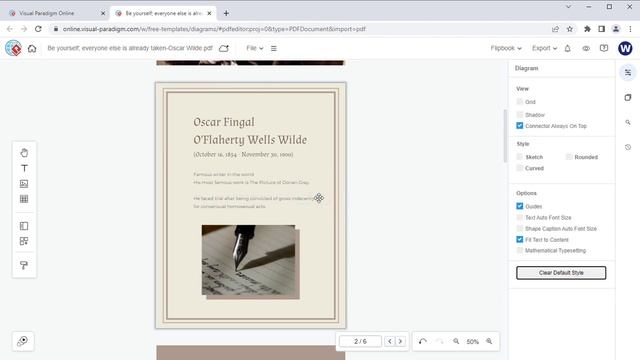Enable Text Auto Font Size
This screenshot has height=360, width=640.
pyautogui.click(x=520, y=217)
